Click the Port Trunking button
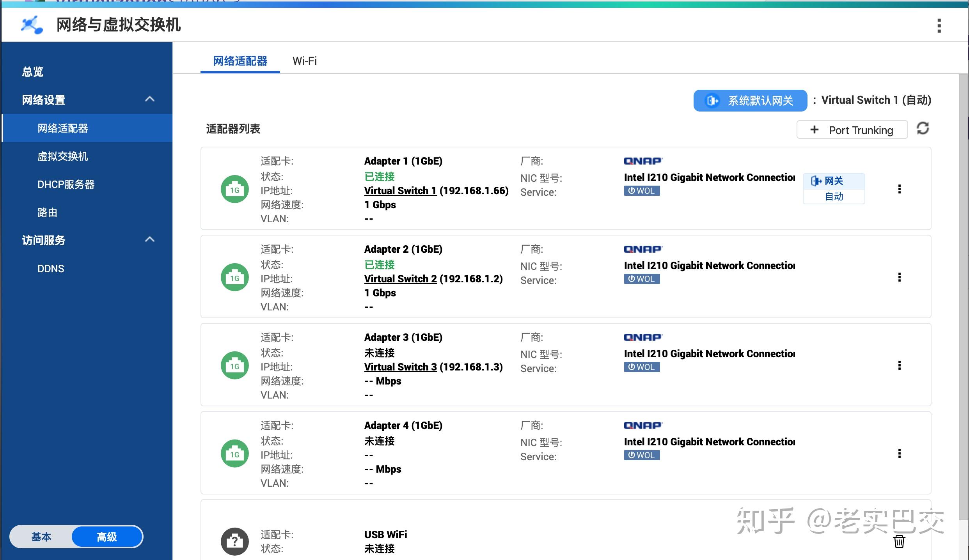Screen dimensions: 969x560 [x=852, y=130]
